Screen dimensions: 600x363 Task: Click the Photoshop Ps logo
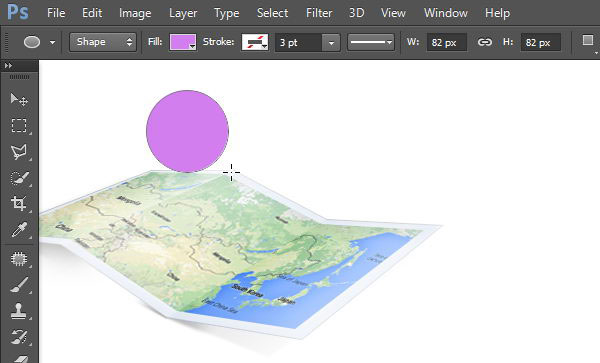18,13
